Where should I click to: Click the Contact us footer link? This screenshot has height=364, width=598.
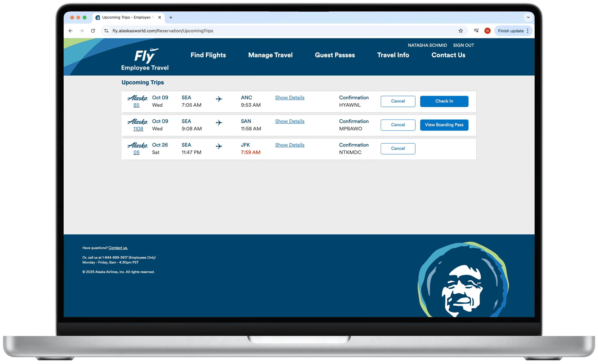point(118,248)
